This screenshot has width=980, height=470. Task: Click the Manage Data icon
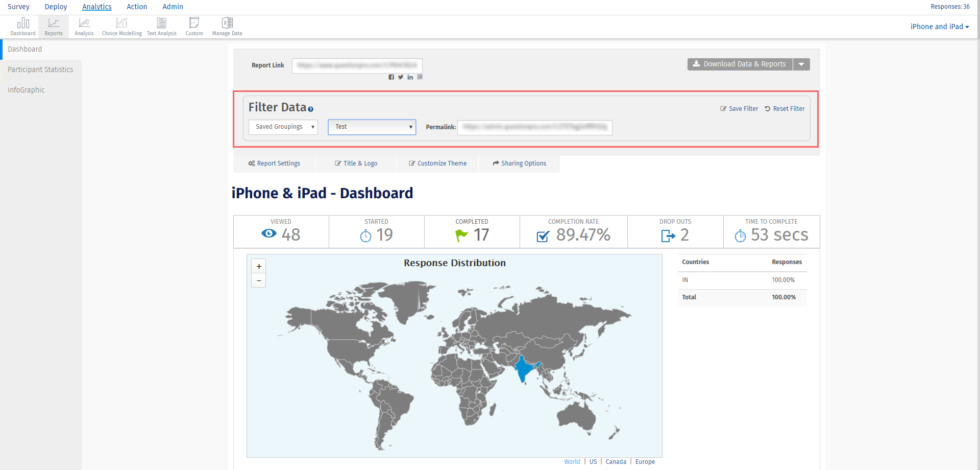point(227,27)
